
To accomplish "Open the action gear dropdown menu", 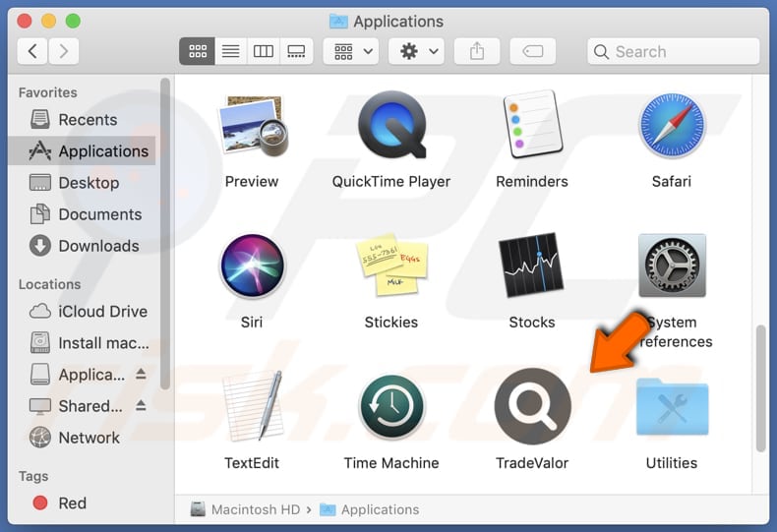I will point(416,51).
